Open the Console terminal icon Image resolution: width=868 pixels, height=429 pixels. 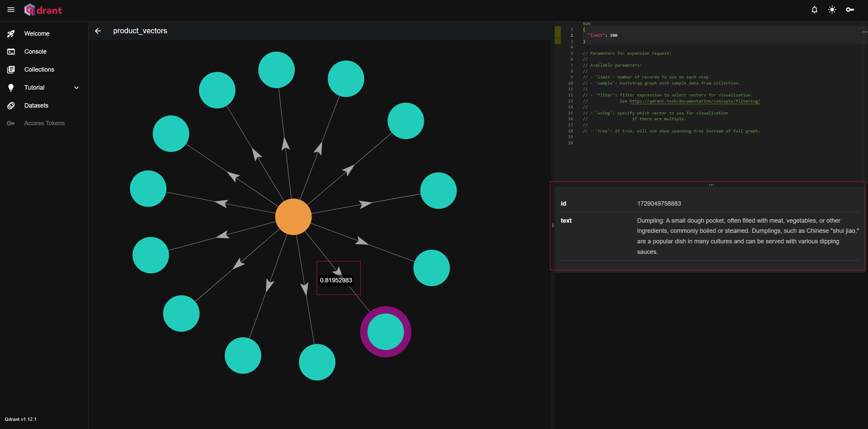11,52
